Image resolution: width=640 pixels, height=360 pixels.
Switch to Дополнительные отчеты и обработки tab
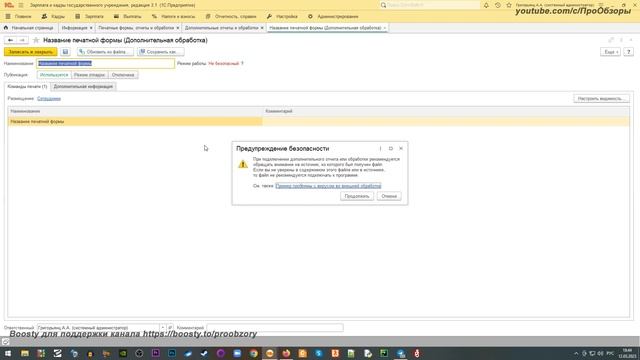pyautogui.click(x=221, y=28)
